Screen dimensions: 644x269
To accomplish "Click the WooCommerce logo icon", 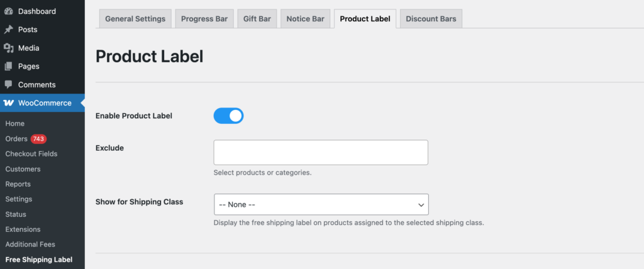I will pos(9,102).
